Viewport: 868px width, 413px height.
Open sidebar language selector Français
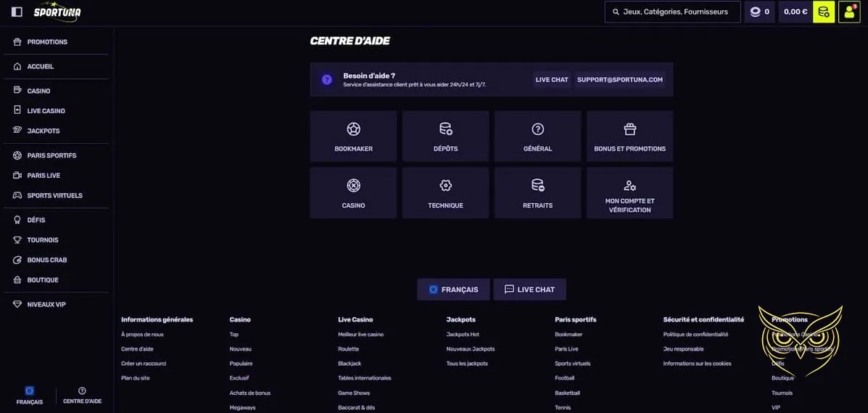(x=29, y=396)
